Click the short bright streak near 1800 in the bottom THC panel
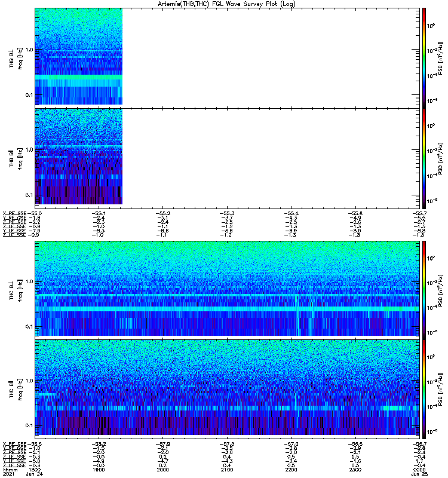The image size is (448, 478). pyautogui.click(x=47, y=394)
